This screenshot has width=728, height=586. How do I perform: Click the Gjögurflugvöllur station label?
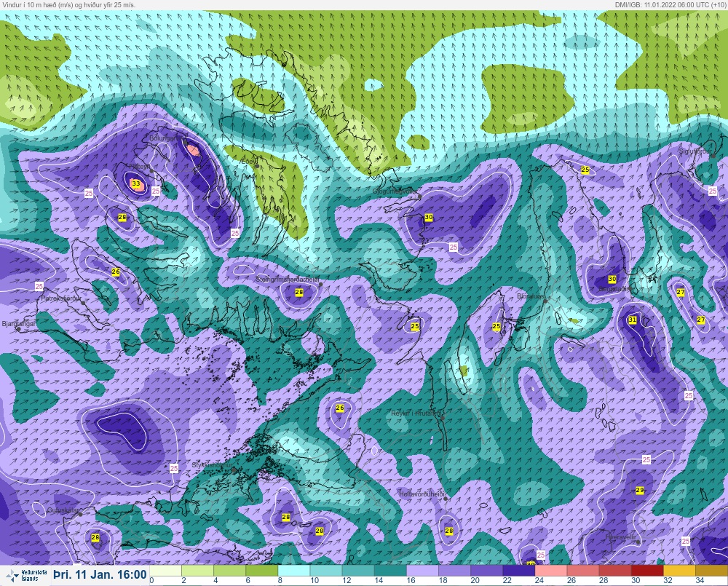click(x=395, y=191)
